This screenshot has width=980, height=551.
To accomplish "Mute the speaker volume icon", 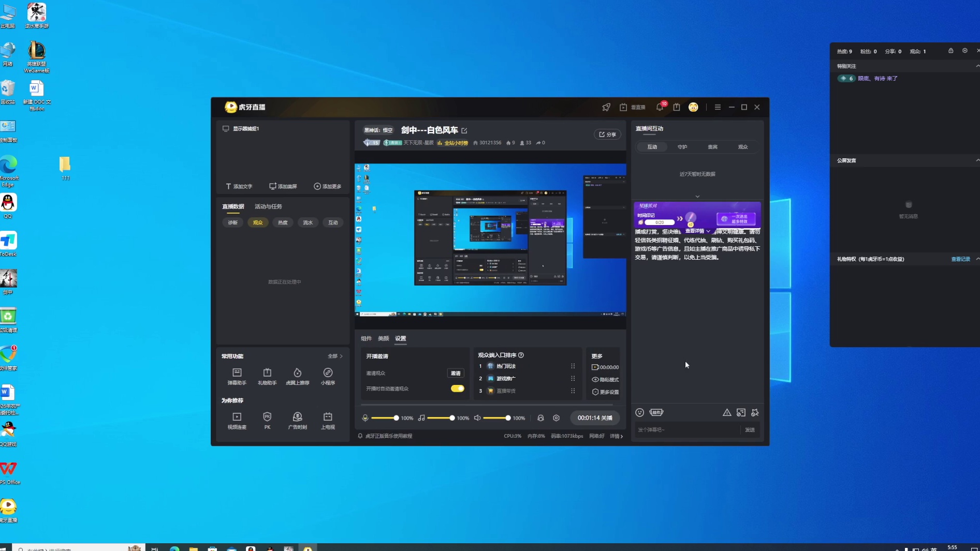I will (x=477, y=418).
